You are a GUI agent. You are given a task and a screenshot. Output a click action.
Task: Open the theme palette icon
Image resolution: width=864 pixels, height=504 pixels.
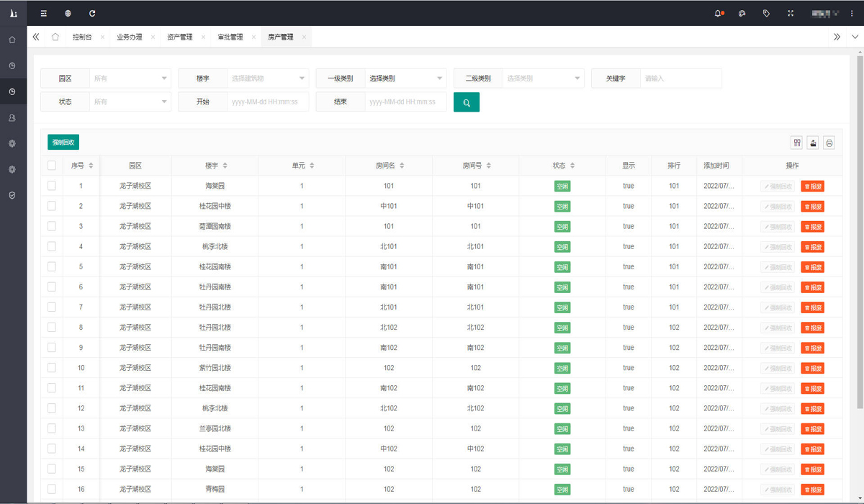tap(742, 13)
